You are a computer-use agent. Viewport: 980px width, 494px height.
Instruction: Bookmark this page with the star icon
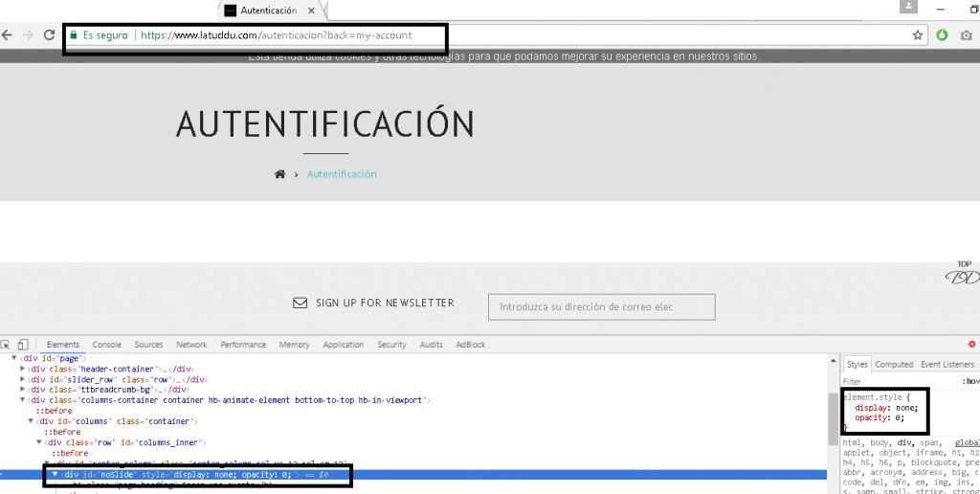click(x=918, y=35)
